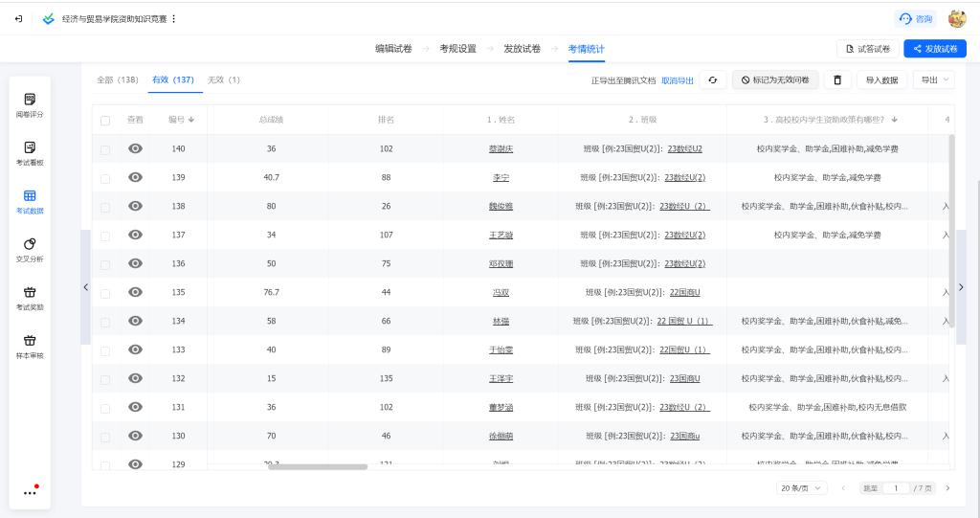Screen dimensions: 980x518
Task: View the answer sheet for row 140
Action: (135, 148)
